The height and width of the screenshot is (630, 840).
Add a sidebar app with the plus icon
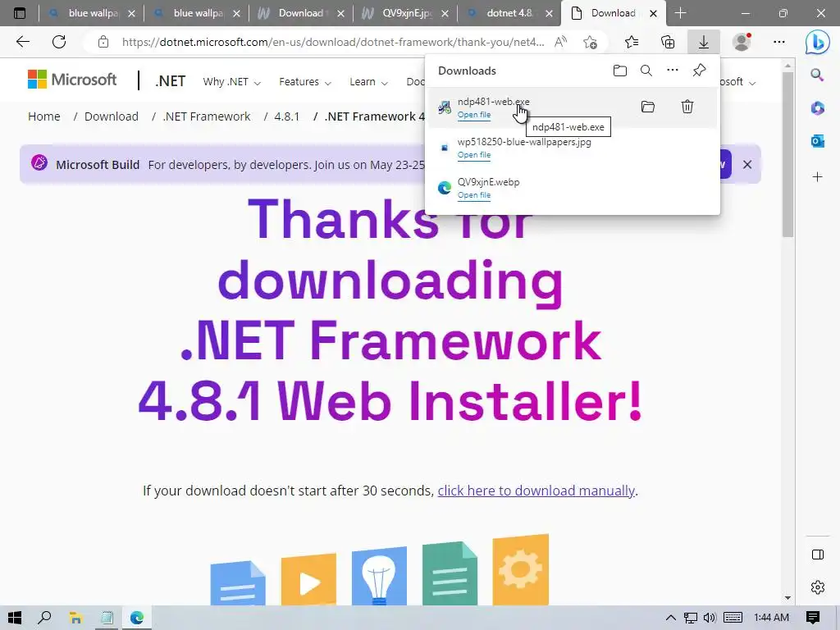click(x=818, y=177)
